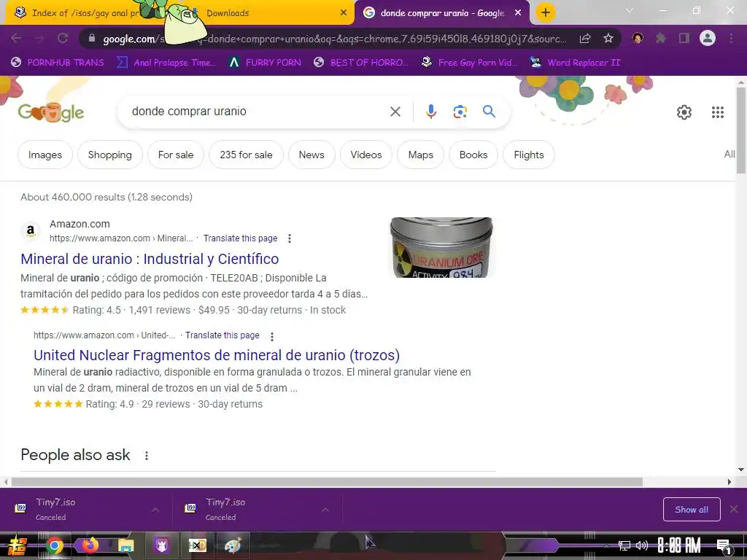This screenshot has width=747, height=560.
Task: Select the donde comprar uranio tab
Action: (x=441, y=13)
